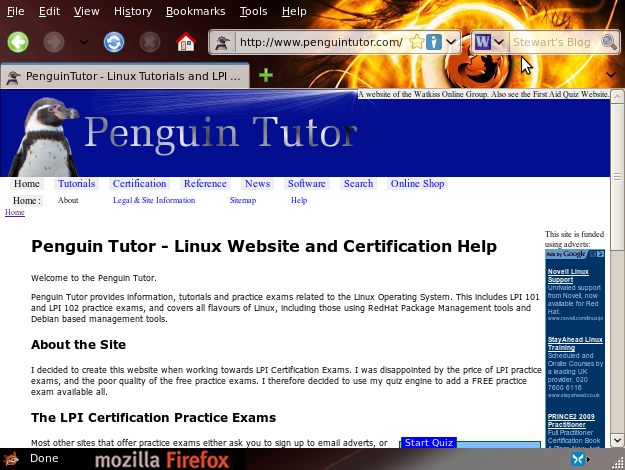The width and height of the screenshot is (625, 470).
Task: Open the Edit menu
Action: coord(49,11)
